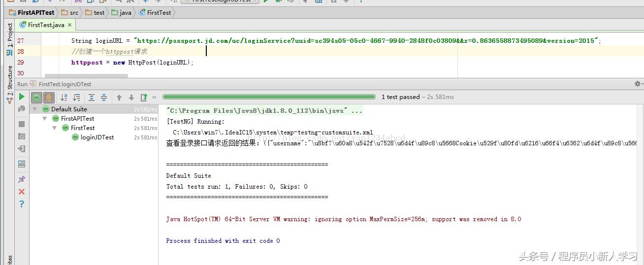Click the green test progress bar

click(x=269, y=97)
